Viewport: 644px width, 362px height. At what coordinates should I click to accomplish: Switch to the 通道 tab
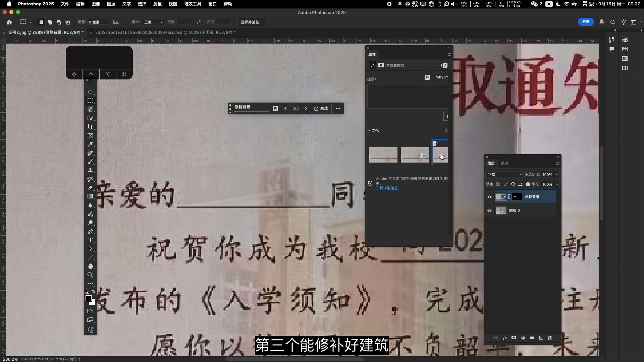pyautogui.click(x=504, y=163)
